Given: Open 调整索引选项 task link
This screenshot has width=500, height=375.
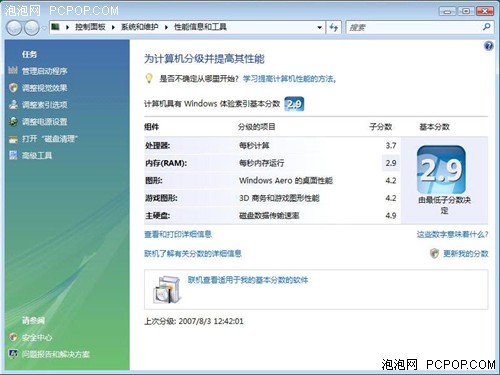Looking at the screenshot, I should pos(45,105).
